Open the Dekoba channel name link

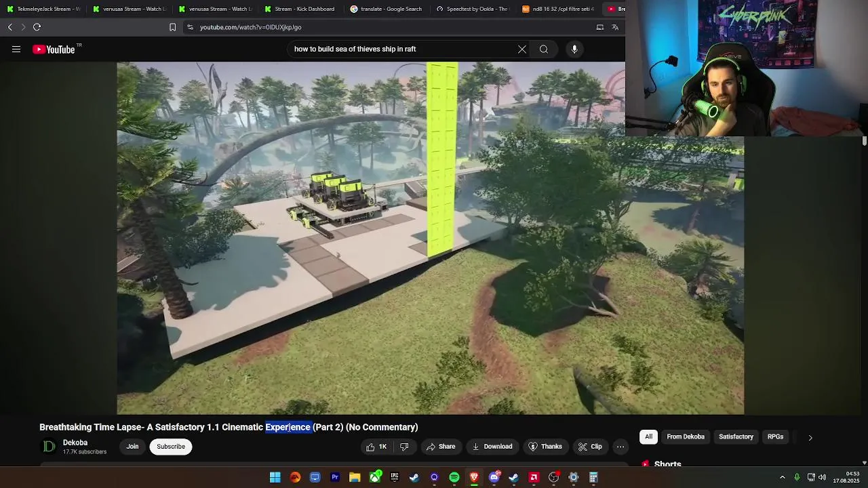75,443
